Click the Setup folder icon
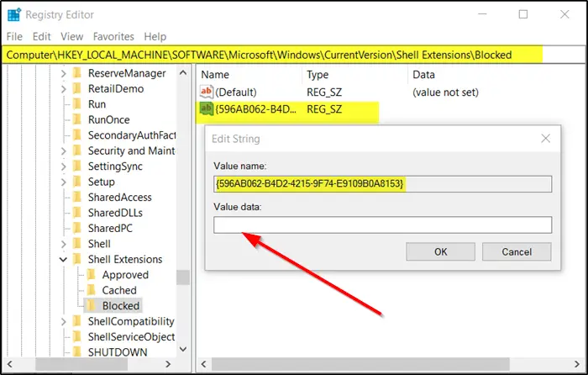The height and width of the screenshot is (375, 588). click(x=77, y=182)
